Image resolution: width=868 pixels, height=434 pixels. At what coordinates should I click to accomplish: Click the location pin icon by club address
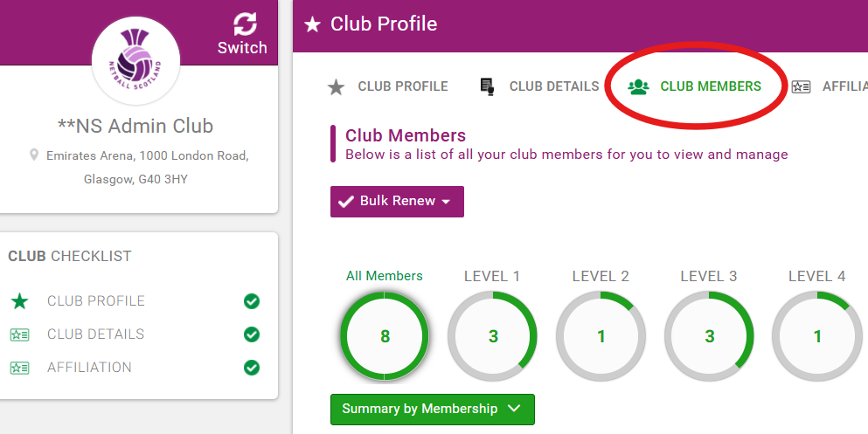coord(34,155)
